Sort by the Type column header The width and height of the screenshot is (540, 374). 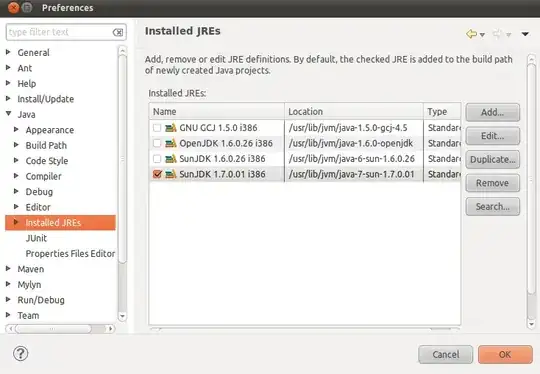[x=442, y=112]
